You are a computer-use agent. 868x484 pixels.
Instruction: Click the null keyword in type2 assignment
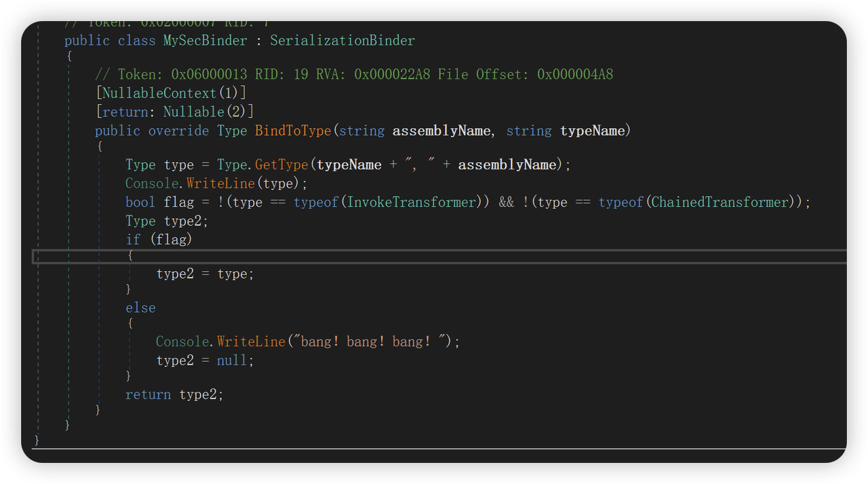tap(232, 361)
